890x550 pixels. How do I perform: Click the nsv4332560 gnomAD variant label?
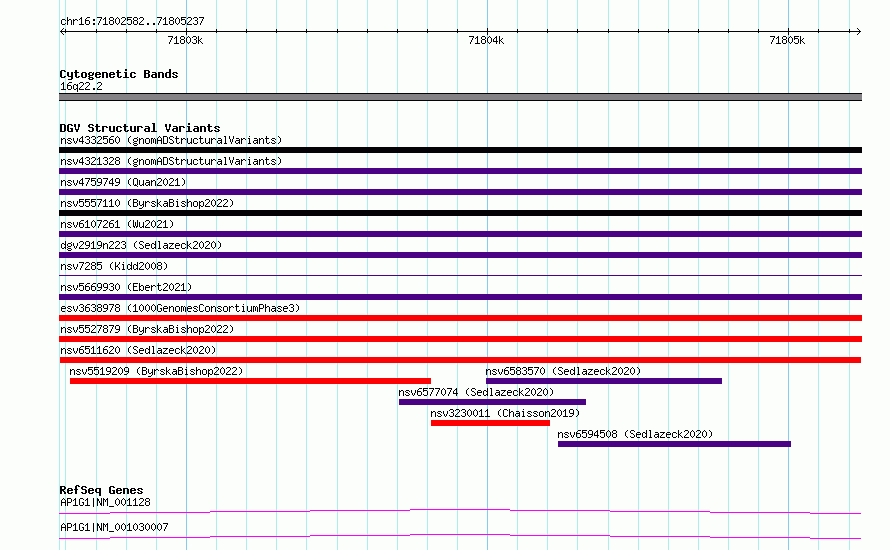click(171, 140)
